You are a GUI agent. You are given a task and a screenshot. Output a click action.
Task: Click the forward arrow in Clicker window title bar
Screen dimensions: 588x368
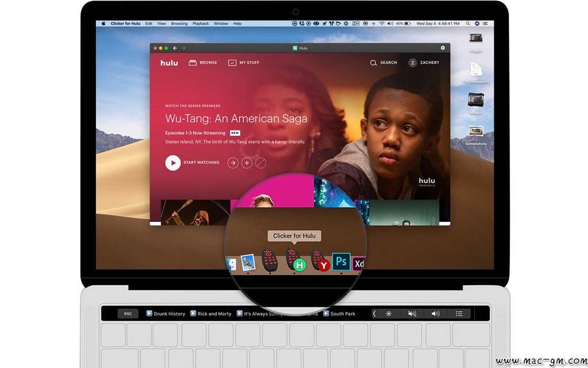click(x=183, y=48)
